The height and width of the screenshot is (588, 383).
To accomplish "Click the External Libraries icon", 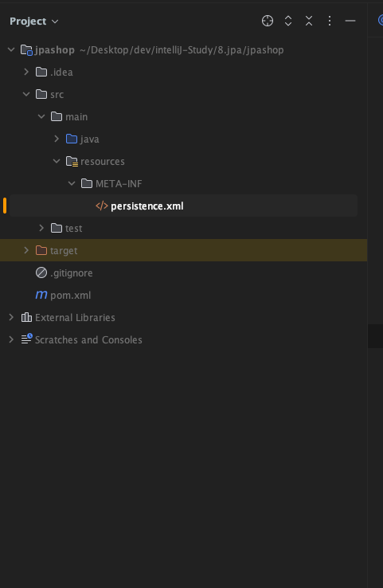I will click(26, 317).
